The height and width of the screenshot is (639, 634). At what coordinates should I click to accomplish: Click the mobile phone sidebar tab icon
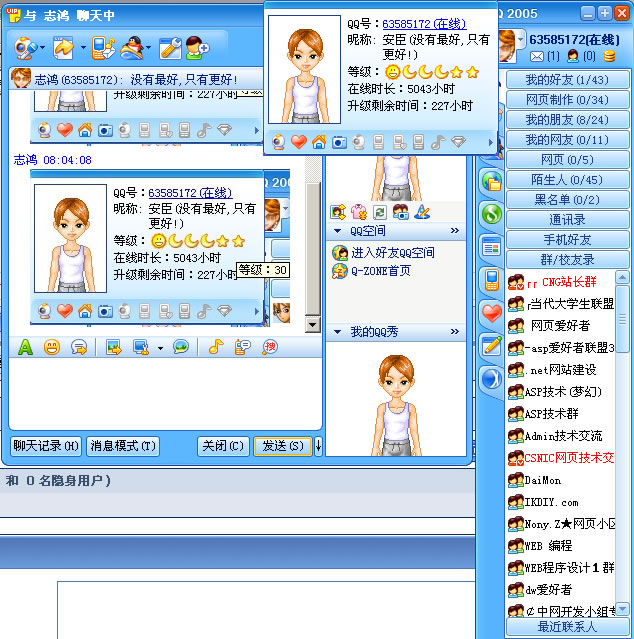[x=491, y=278]
